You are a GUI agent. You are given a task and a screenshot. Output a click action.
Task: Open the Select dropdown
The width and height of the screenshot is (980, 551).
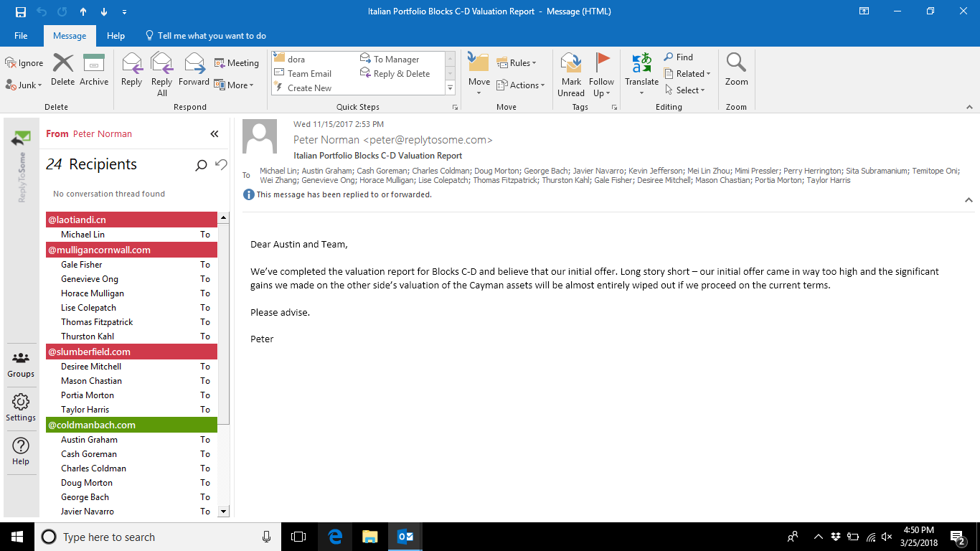pos(685,90)
